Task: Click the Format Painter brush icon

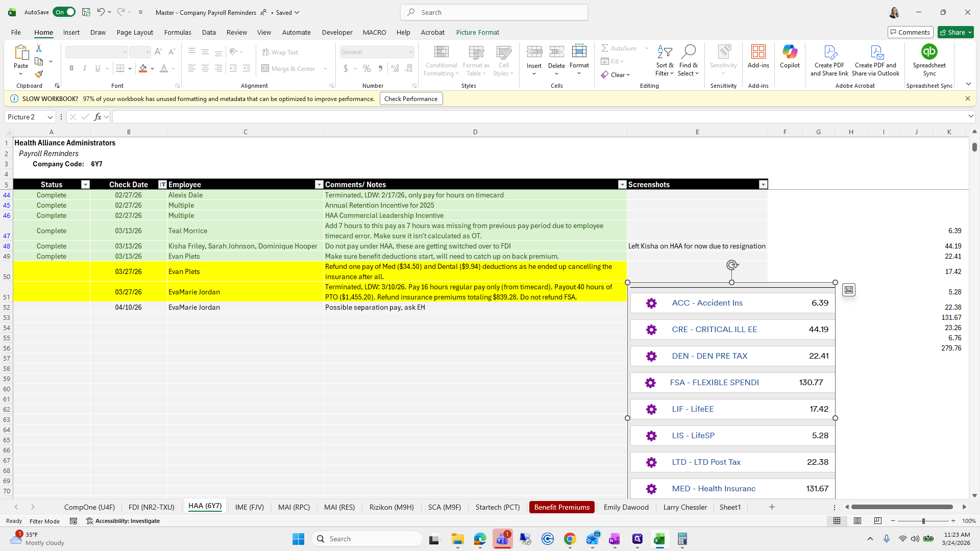Action: click(39, 74)
